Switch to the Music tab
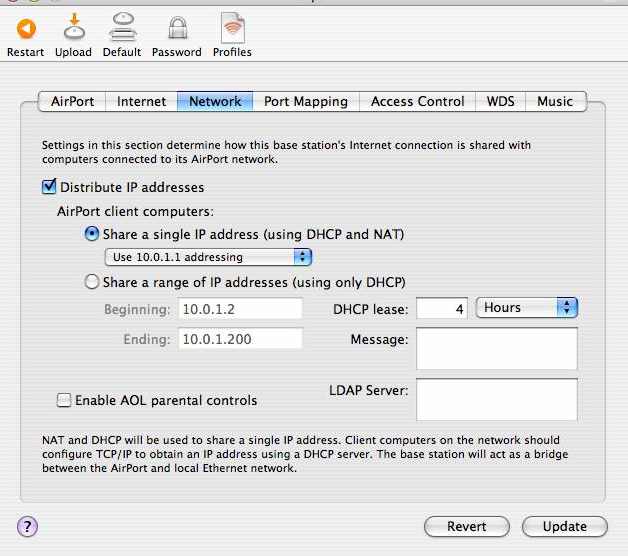The height and width of the screenshot is (556, 628). [x=556, y=101]
